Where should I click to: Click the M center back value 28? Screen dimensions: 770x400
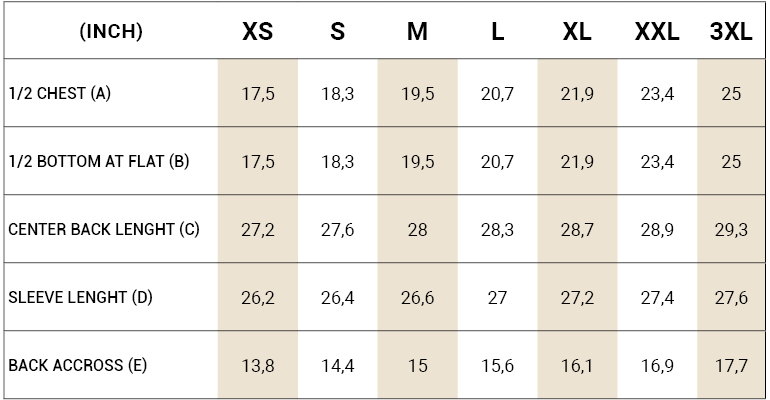click(417, 230)
